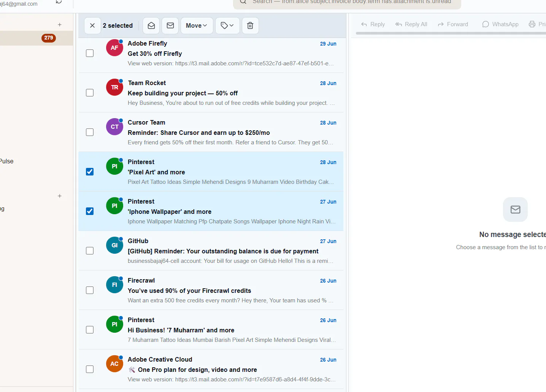Viewport: 546px width, 392px height.
Task: Click the AC avatar for Adobe Creative Cloud
Action: [114, 364]
